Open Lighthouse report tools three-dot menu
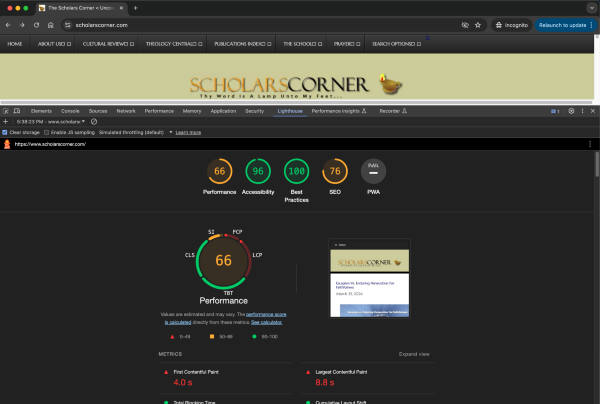This screenshot has height=404, width=600. pyautogui.click(x=590, y=144)
